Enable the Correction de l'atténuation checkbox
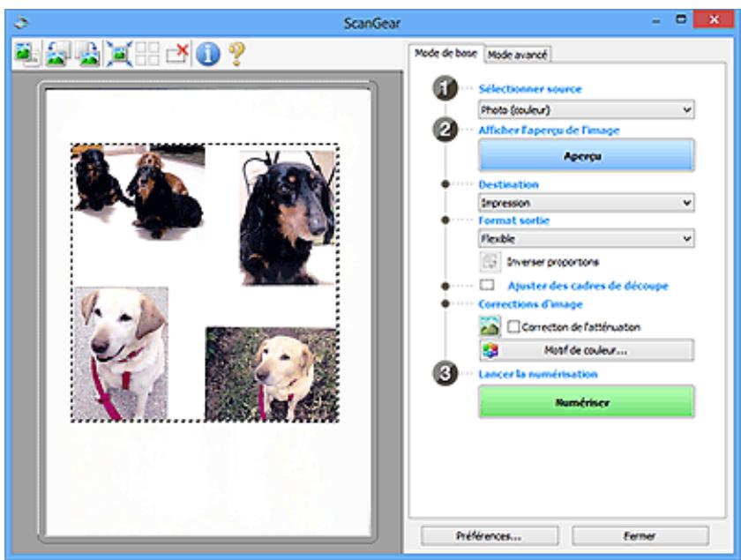The image size is (741, 560). click(x=513, y=326)
